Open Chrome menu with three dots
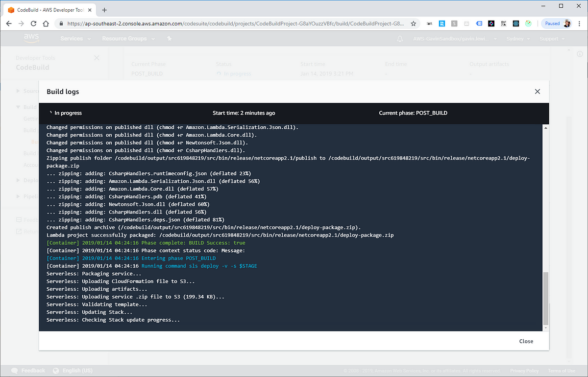Viewport: 588px width, 377px height. (x=580, y=24)
